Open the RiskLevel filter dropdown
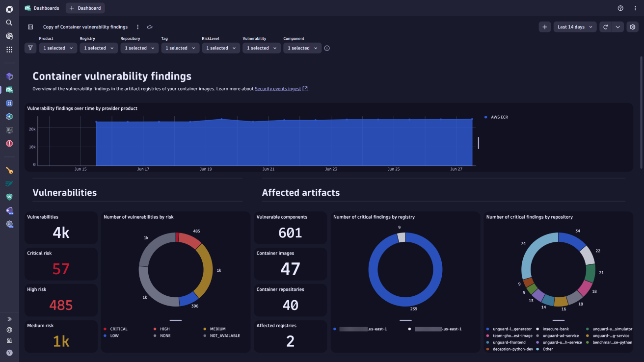 click(221, 48)
